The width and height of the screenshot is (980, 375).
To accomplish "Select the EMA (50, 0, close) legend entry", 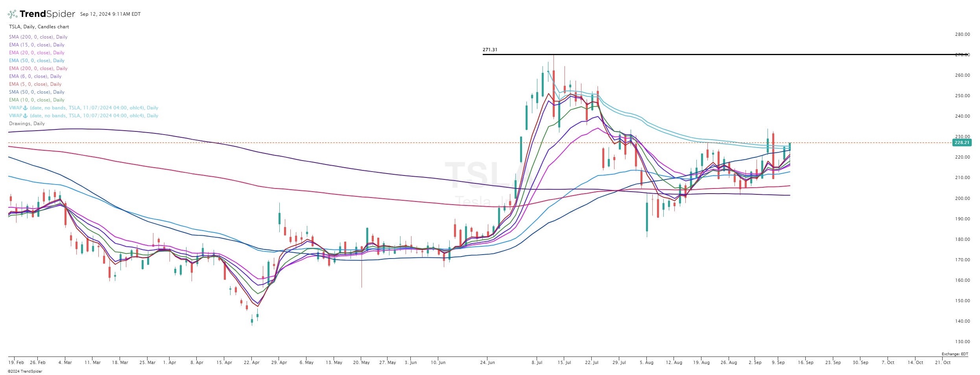I will [37, 61].
